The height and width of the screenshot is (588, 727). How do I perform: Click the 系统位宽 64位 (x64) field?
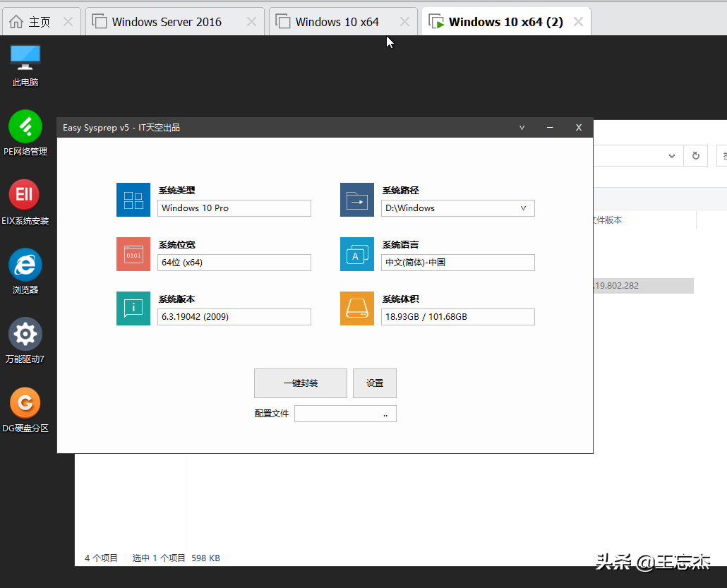(x=234, y=263)
